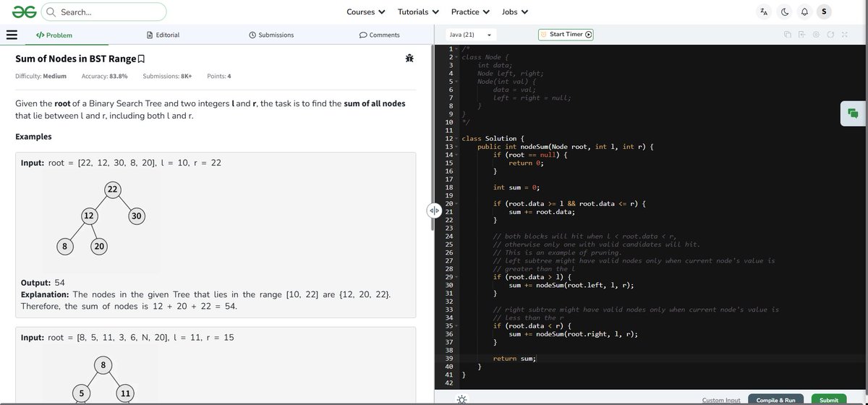This screenshot has height=405, width=868.
Task: Click tree node 22 in first example
Action: (x=112, y=189)
